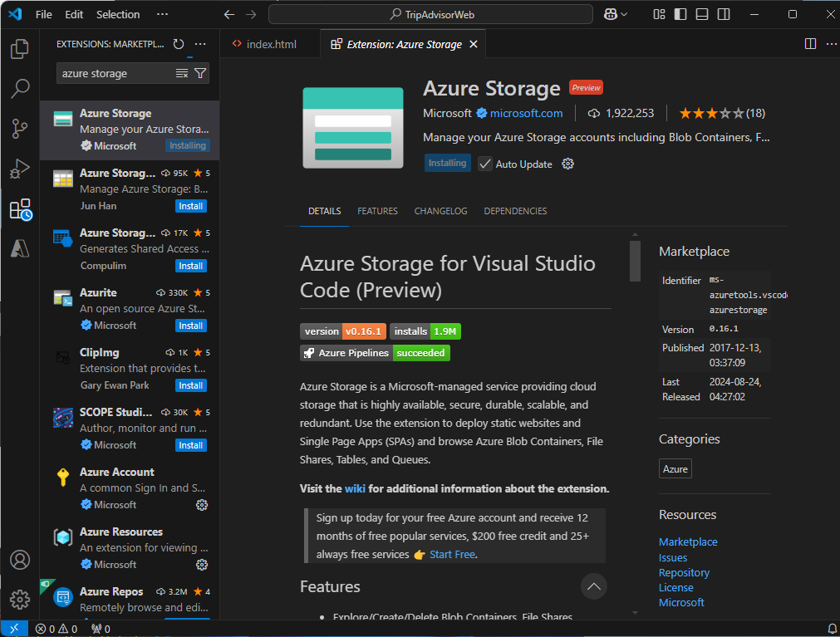This screenshot has height=637, width=840.
Task: Open the wiki link
Action: click(x=355, y=488)
